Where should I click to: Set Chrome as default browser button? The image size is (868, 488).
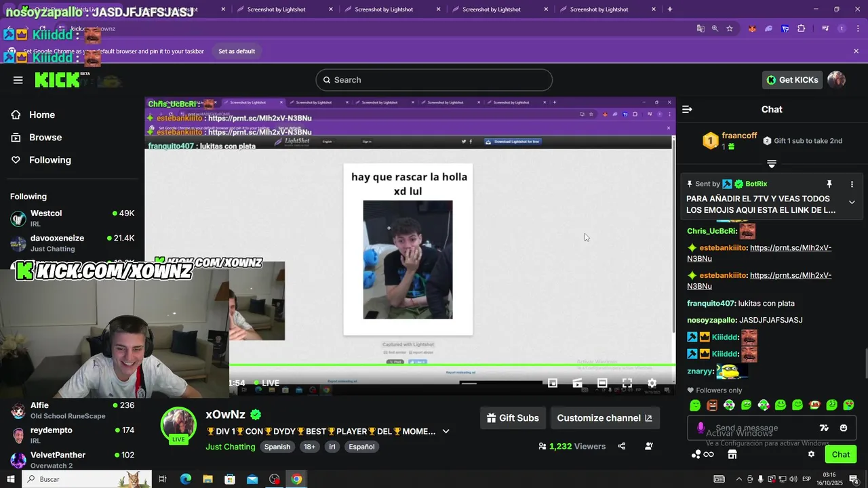[237, 52]
